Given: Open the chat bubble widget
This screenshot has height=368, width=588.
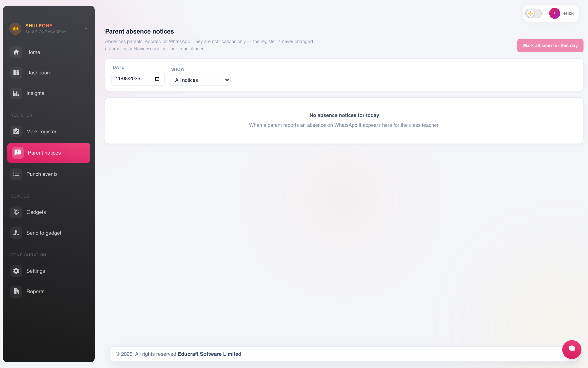Looking at the screenshot, I should [572, 349].
